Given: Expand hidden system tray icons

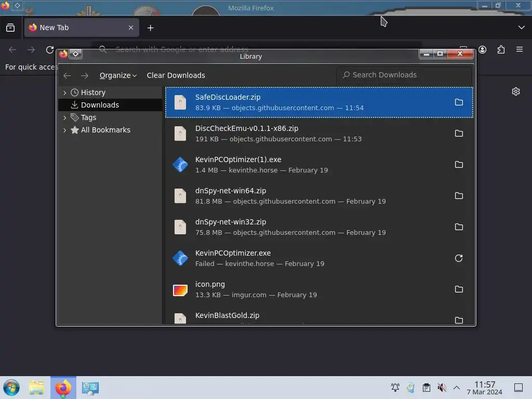Looking at the screenshot, I should tap(457, 388).
